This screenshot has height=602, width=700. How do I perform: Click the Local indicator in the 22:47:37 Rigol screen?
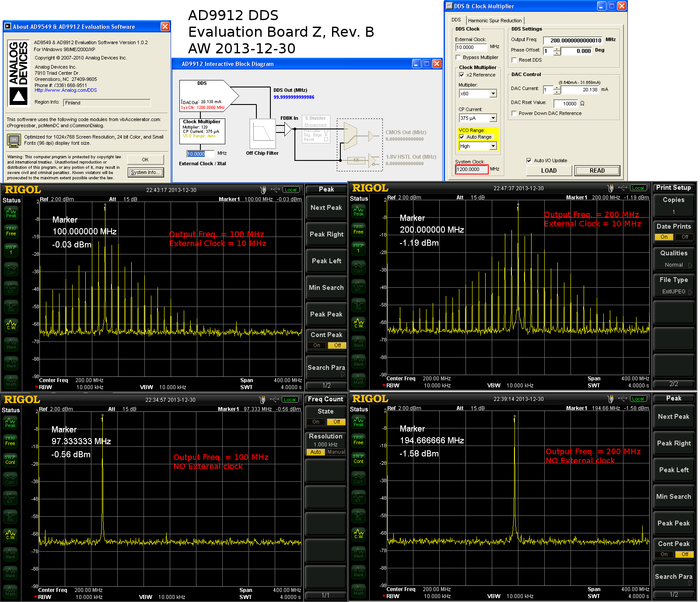coord(638,188)
